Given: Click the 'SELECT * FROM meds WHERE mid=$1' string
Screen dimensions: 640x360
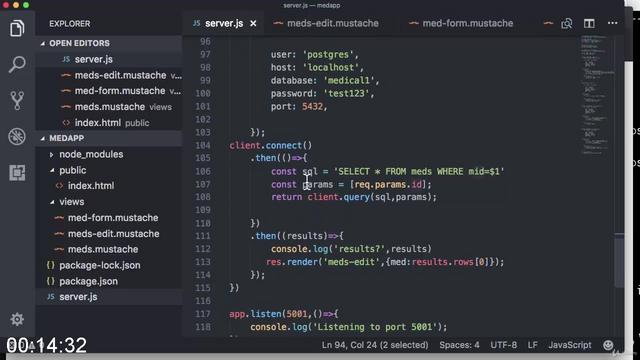Looking at the screenshot, I should coord(419,171).
